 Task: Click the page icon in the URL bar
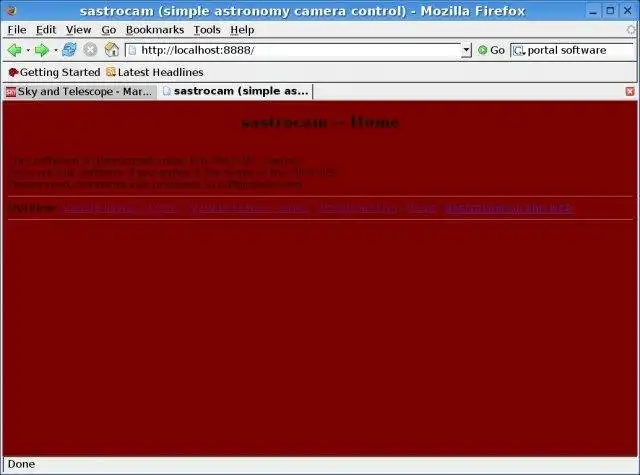[132, 50]
